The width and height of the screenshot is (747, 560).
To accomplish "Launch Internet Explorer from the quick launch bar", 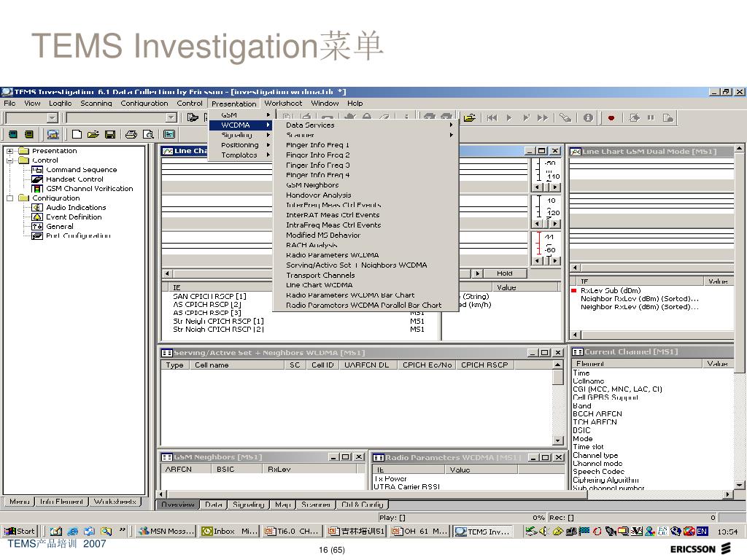I will [73, 531].
